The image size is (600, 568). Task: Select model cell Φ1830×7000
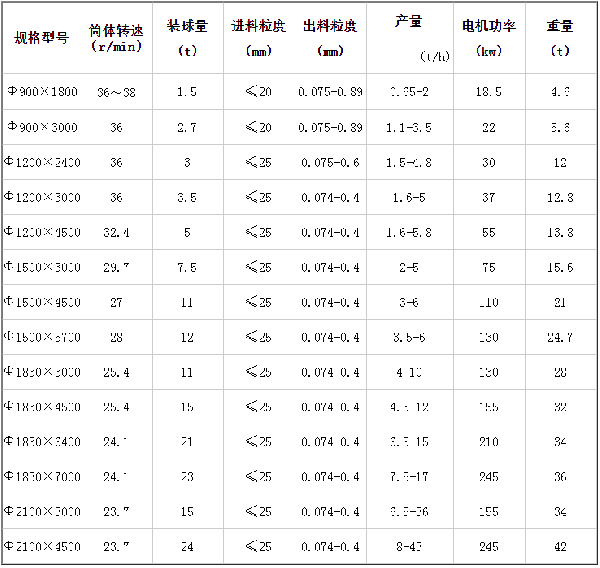[x=42, y=477]
